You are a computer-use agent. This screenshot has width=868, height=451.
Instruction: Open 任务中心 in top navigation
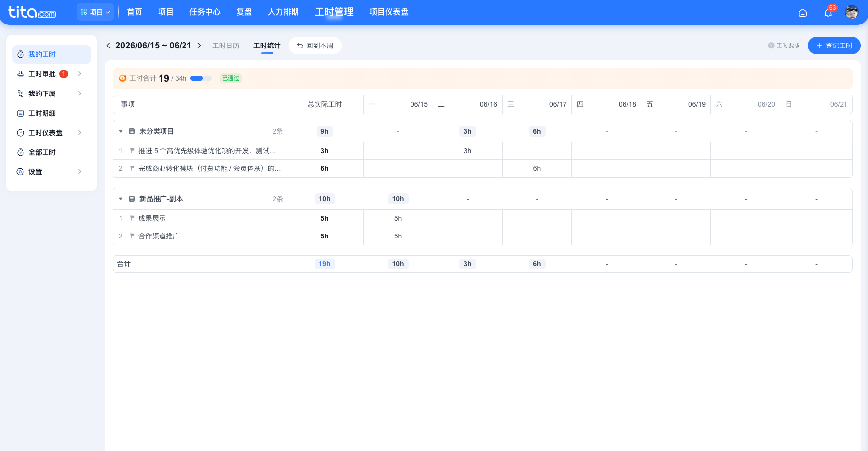(205, 12)
